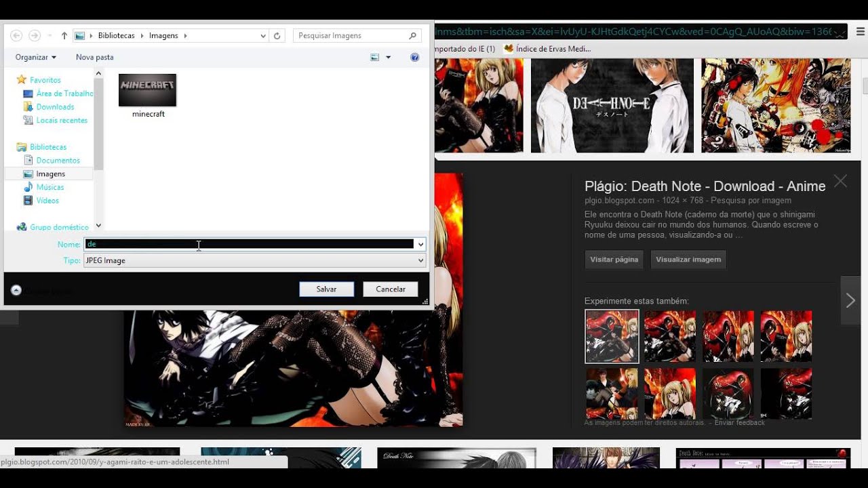Open Plágio: Death Note title link
Image resolution: width=868 pixels, height=488 pixels.
click(x=705, y=186)
